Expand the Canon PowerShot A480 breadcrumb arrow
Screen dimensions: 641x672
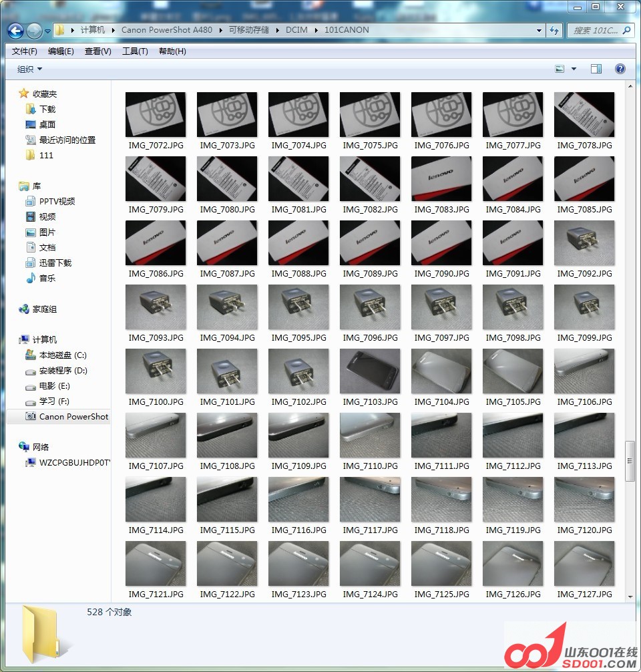click(x=220, y=30)
